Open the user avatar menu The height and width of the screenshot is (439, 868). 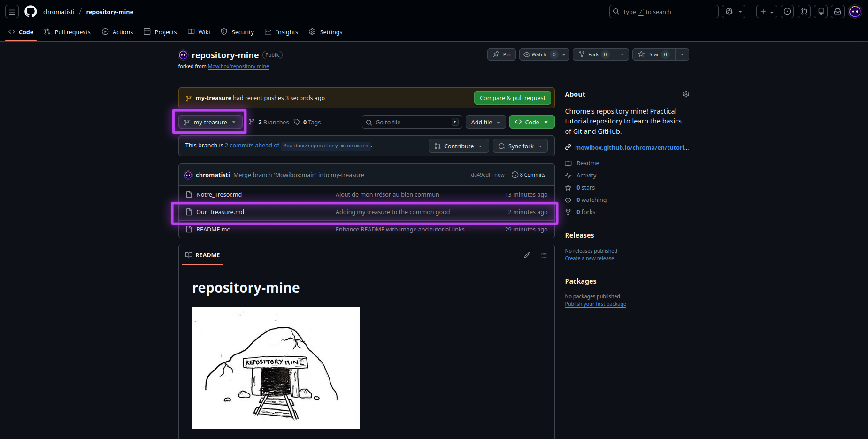pos(855,12)
